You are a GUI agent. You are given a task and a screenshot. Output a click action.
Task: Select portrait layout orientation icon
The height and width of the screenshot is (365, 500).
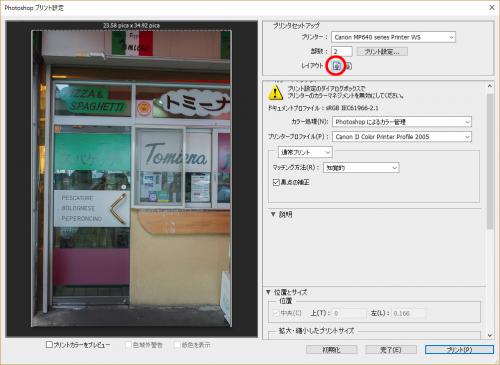(x=336, y=66)
